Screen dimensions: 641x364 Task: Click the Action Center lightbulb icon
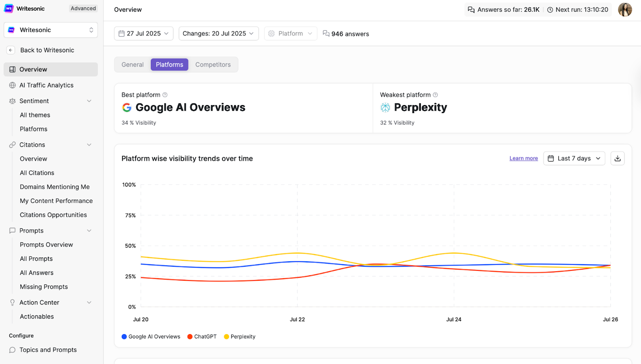(x=12, y=302)
